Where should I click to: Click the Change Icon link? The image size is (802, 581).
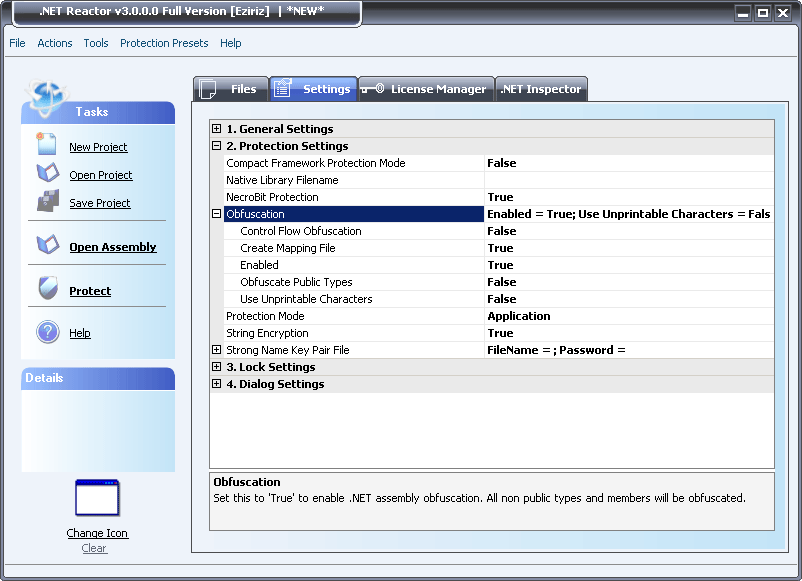click(97, 533)
